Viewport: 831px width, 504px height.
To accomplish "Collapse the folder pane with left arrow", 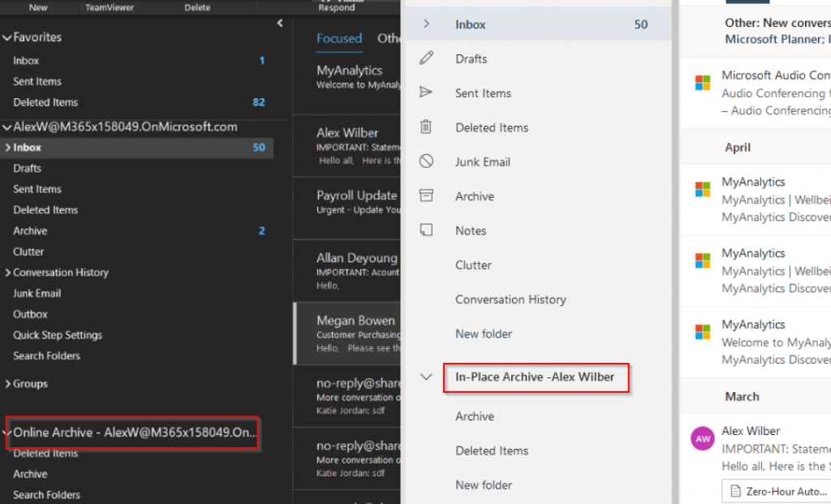I will point(280,23).
